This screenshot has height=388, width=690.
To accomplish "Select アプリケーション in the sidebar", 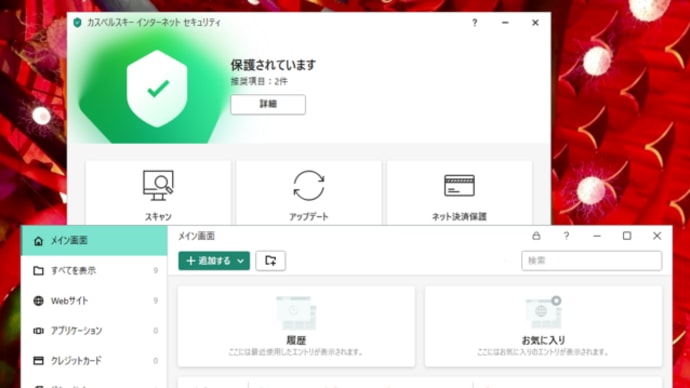I will (94, 331).
